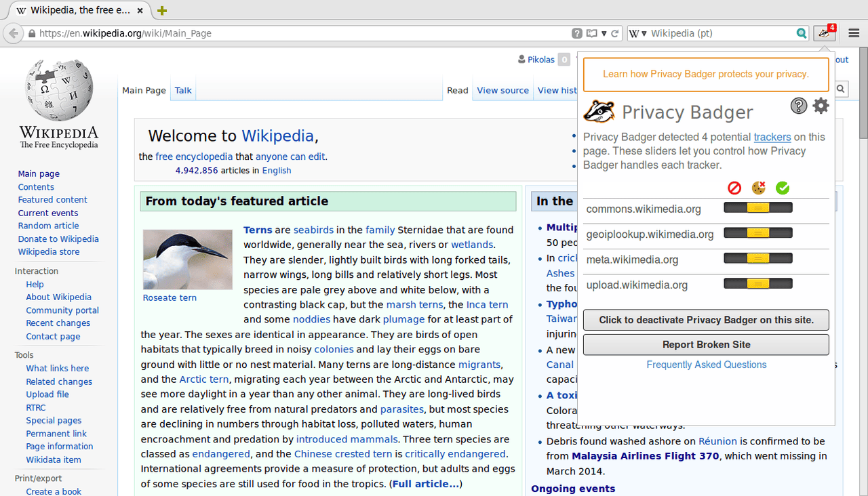Open the Firefox hamburger menu
The image size is (868, 496).
click(x=853, y=32)
